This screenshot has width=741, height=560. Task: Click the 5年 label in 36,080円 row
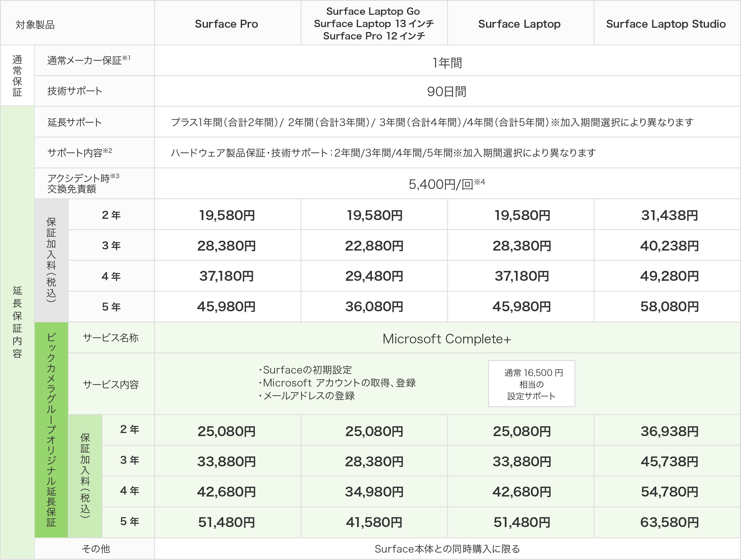[x=111, y=307]
